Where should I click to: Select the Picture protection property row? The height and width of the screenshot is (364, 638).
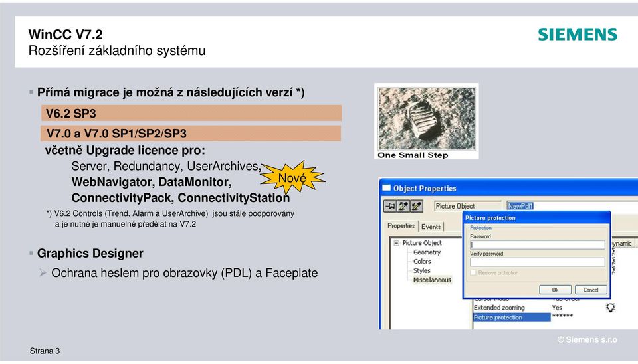pos(512,318)
